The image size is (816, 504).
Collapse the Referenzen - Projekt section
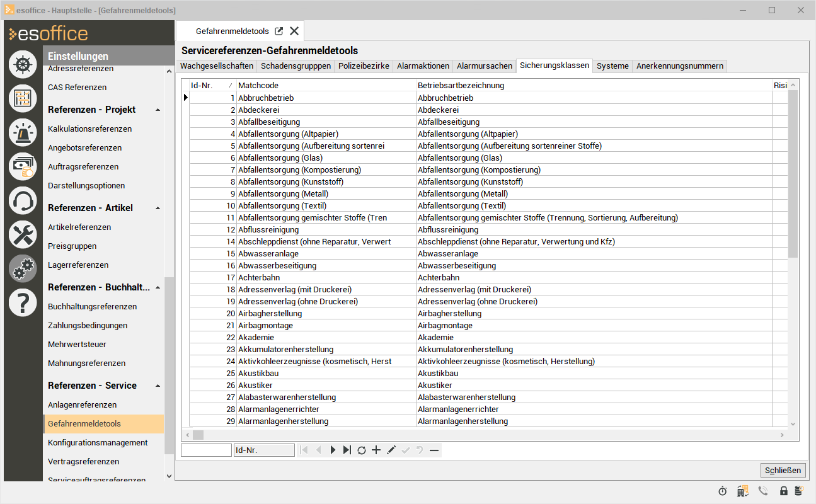[158, 110]
